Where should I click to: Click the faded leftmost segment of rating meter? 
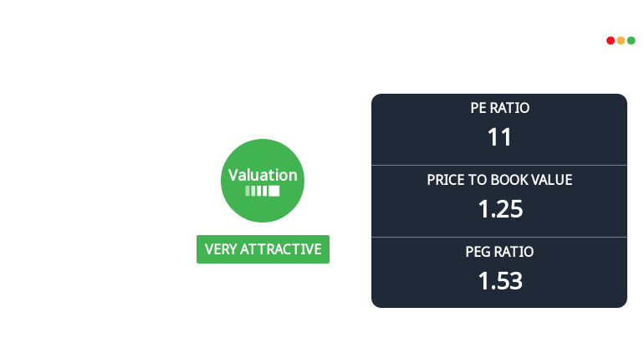pyautogui.click(x=248, y=191)
